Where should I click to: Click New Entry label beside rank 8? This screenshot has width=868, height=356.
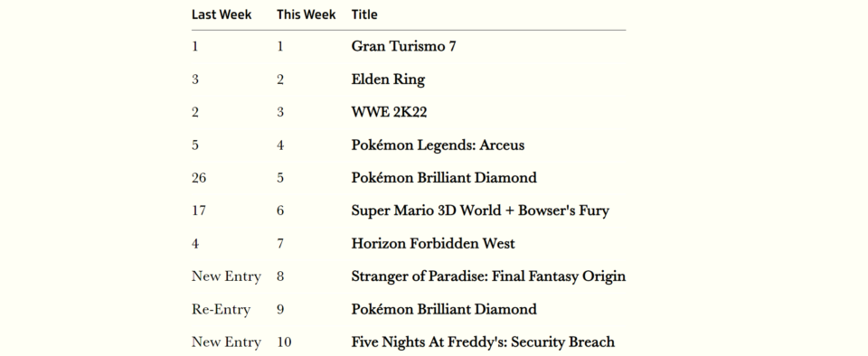226,276
